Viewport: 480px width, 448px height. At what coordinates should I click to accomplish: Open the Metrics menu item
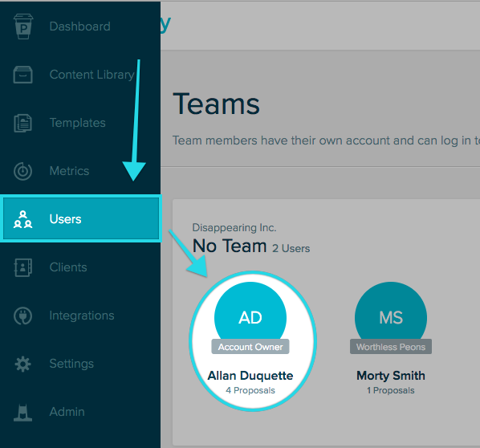[69, 171]
